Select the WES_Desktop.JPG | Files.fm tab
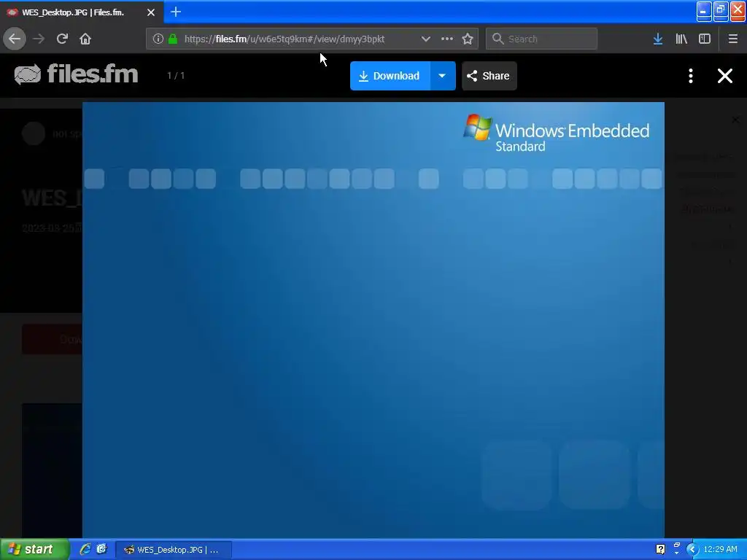Viewport: 747px width, 560px height. pyautogui.click(x=82, y=12)
